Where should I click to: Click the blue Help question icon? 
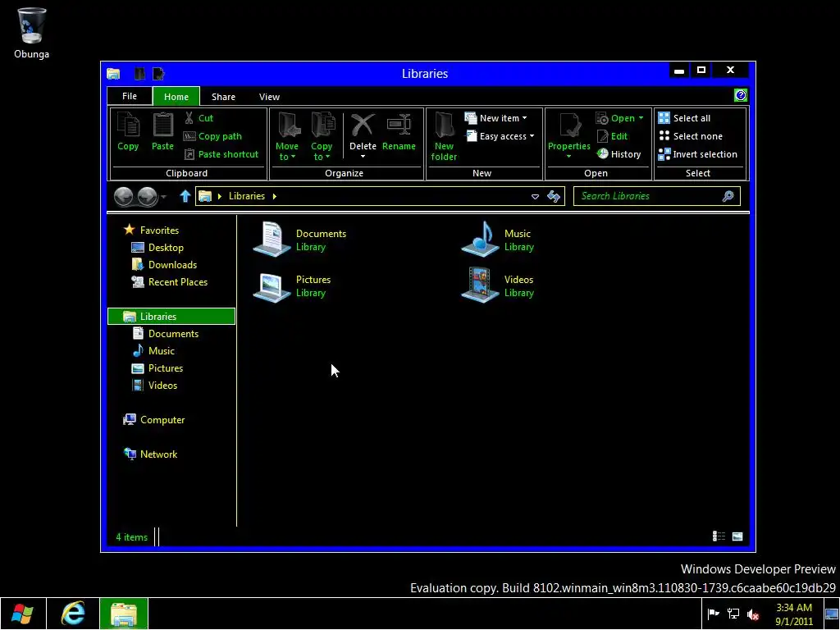pyautogui.click(x=741, y=95)
